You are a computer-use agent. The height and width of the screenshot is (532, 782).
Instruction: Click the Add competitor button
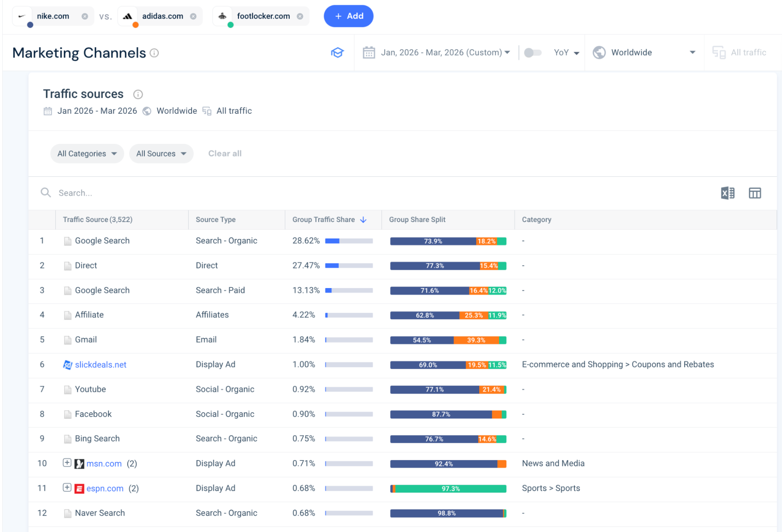(x=349, y=16)
